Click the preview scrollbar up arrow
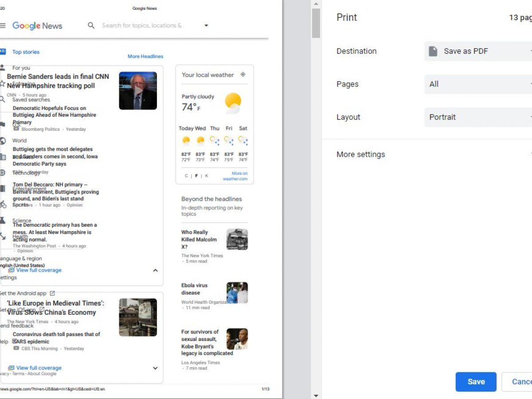 316,4
